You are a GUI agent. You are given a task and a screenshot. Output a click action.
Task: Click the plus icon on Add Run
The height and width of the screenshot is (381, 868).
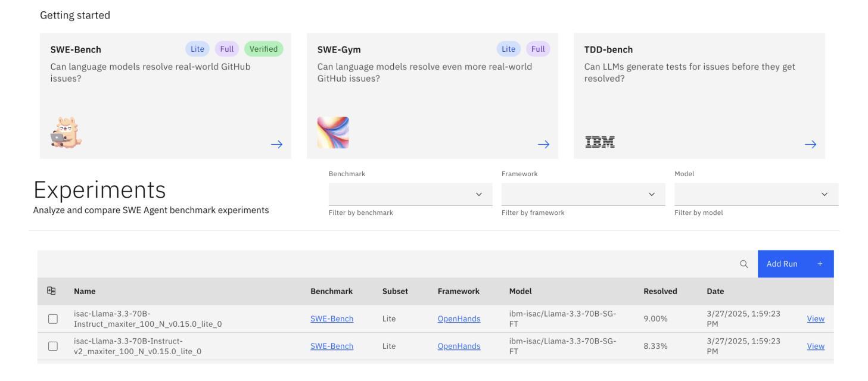820,264
